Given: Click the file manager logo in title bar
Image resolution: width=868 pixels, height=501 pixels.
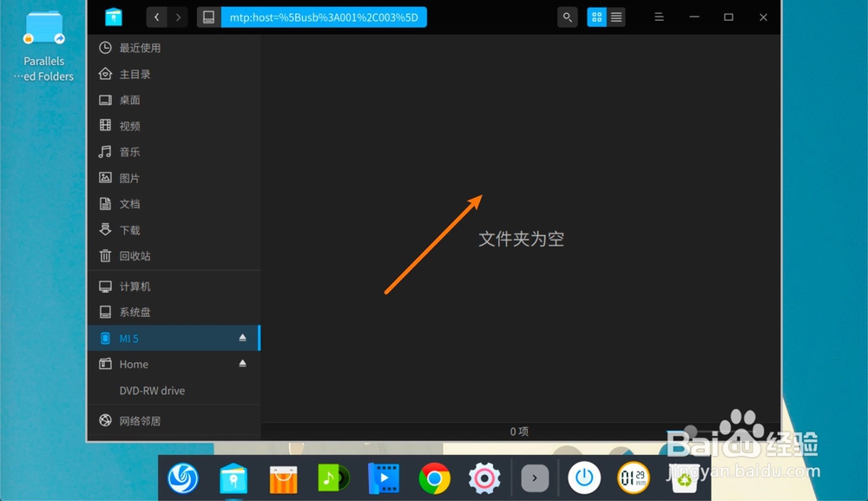Looking at the screenshot, I should pos(114,17).
